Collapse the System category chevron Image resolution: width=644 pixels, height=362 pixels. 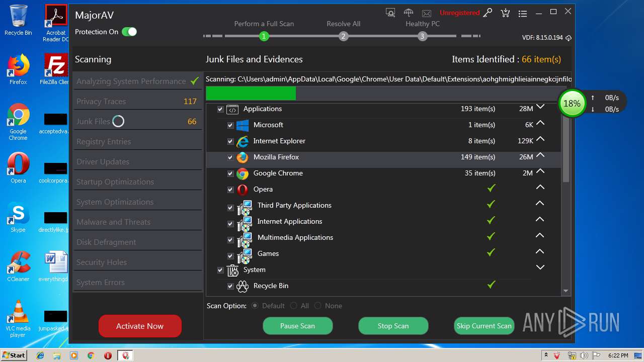pos(540,267)
